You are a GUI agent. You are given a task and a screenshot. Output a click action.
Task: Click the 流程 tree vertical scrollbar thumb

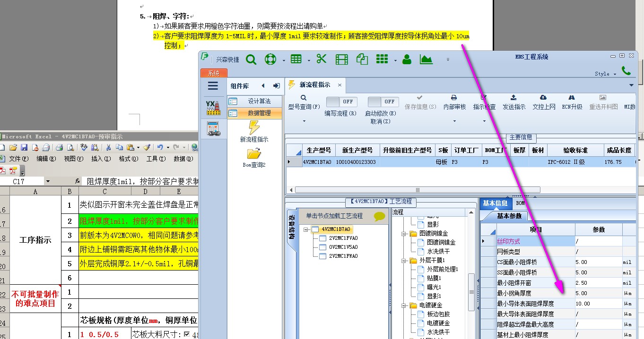471,292
